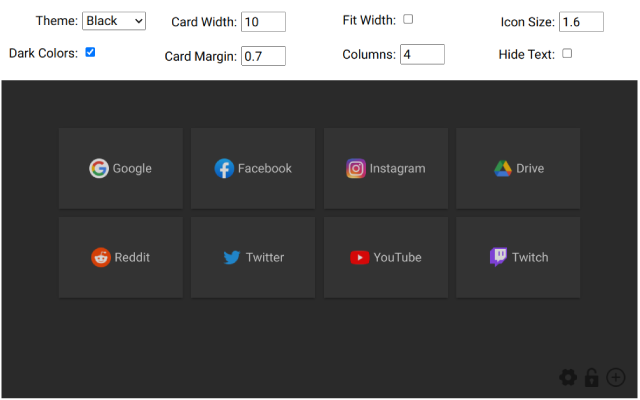Uncheck the Dark Colors checkbox
This screenshot has height=400, width=640.
pyautogui.click(x=90, y=52)
